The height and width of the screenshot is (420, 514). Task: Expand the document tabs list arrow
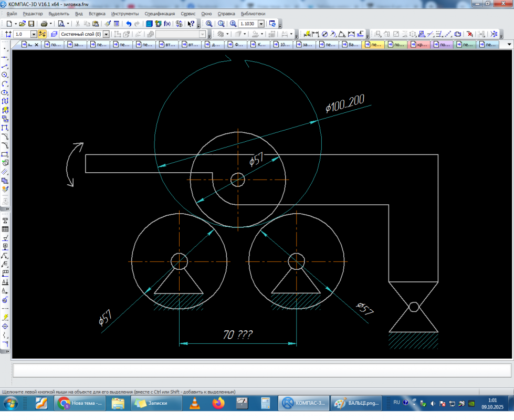[x=509, y=45]
